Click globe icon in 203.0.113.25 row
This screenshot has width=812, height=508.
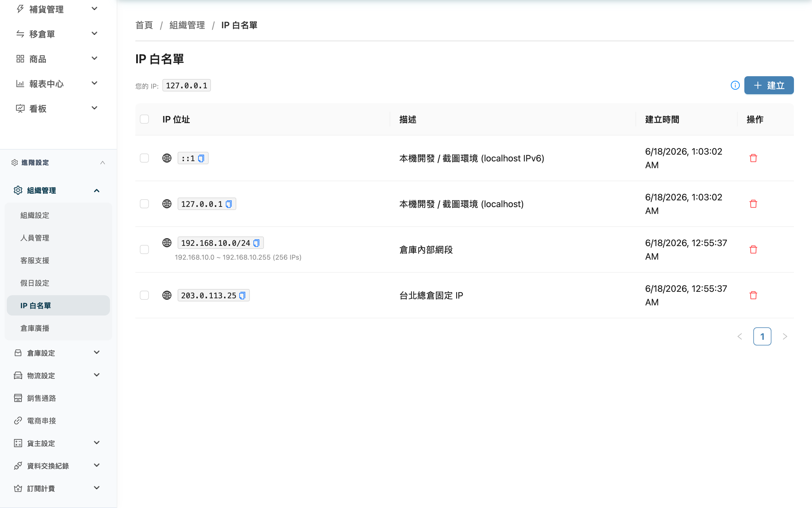pos(167,295)
